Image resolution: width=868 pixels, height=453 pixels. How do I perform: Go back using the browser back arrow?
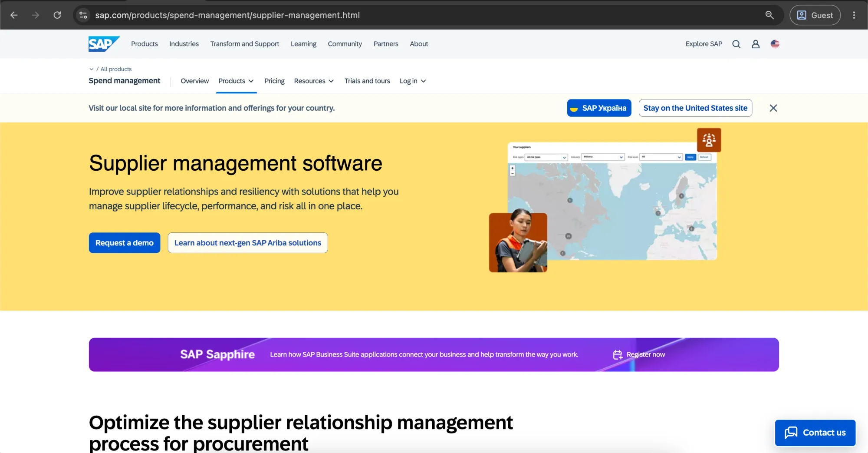[14, 15]
